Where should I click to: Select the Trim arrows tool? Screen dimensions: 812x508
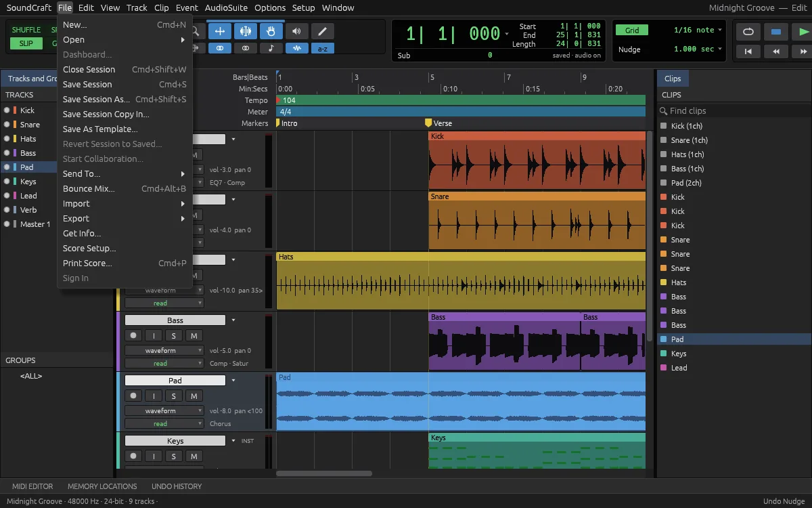(219, 31)
